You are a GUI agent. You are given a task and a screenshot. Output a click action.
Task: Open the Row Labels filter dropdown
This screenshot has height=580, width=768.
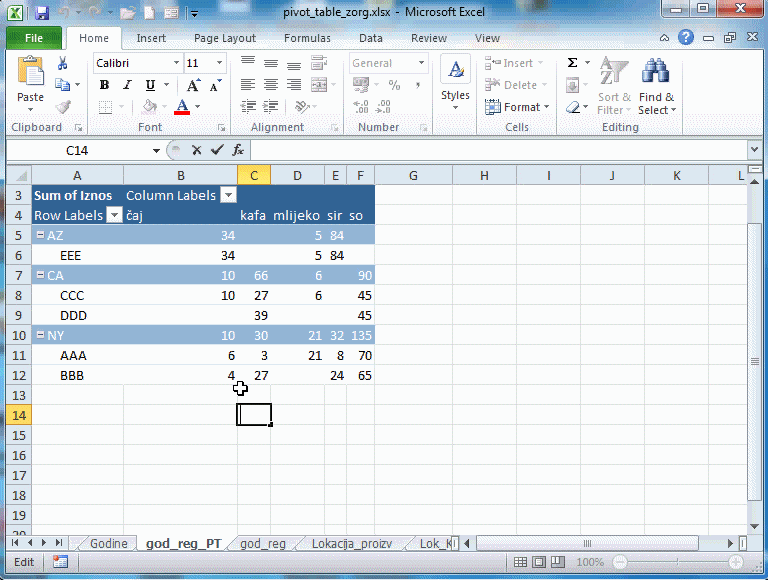[114, 215]
